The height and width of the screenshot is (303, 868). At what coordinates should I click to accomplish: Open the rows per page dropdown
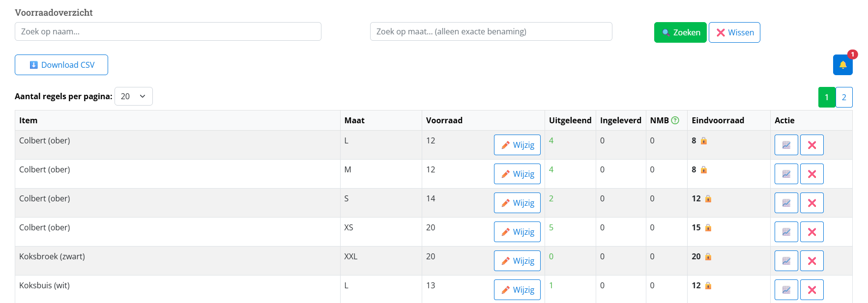click(133, 96)
